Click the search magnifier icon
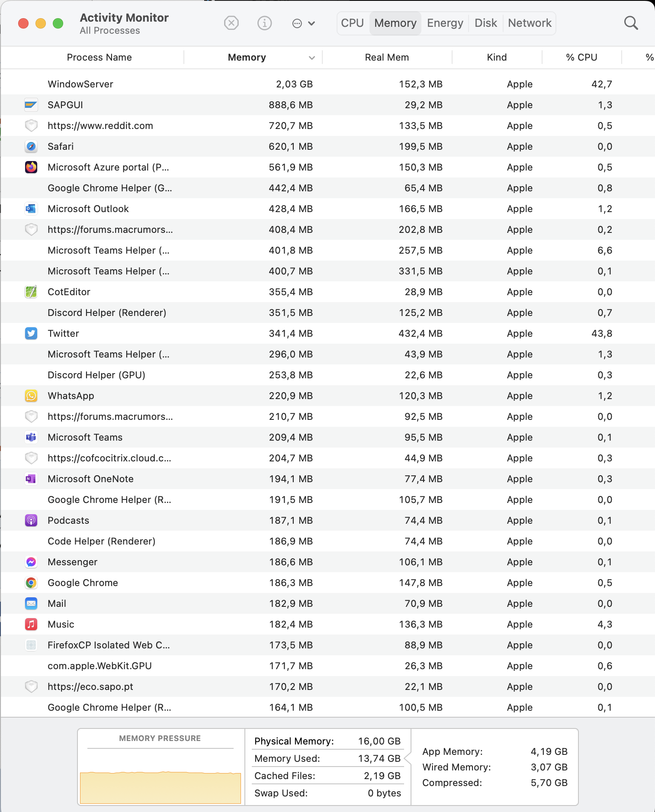 pos(631,23)
